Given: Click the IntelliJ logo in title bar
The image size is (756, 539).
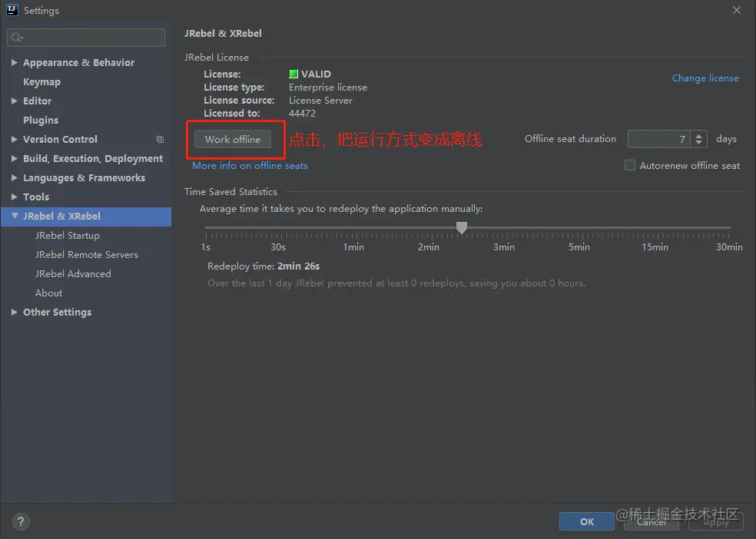Looking at the screenshot, I should [12, 10].
